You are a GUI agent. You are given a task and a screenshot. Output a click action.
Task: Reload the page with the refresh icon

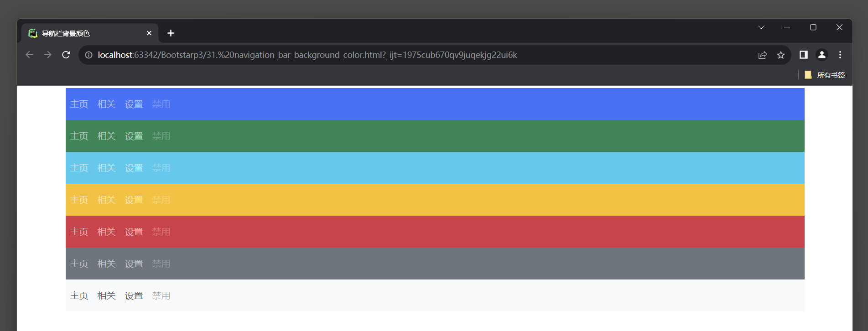[66, 55]
